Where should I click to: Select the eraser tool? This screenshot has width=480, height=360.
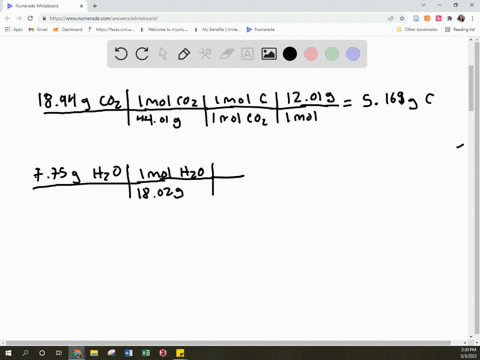pyautogui.click(x=227, y=54)
